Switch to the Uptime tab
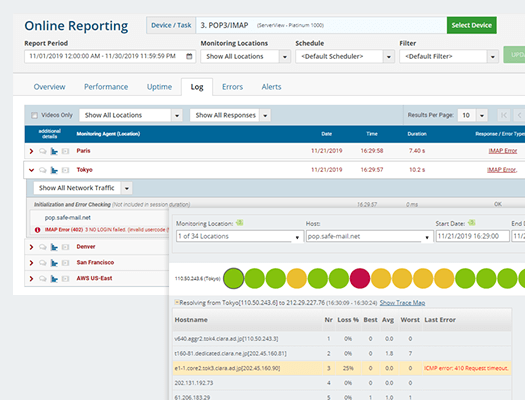 159,87
